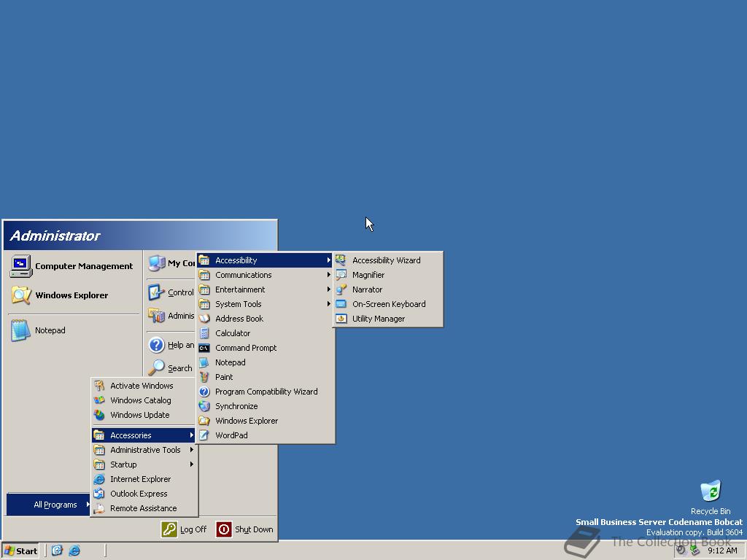747x560 pixels.
Task: Open the All Programs menu
Action: (x=49, y=505)
